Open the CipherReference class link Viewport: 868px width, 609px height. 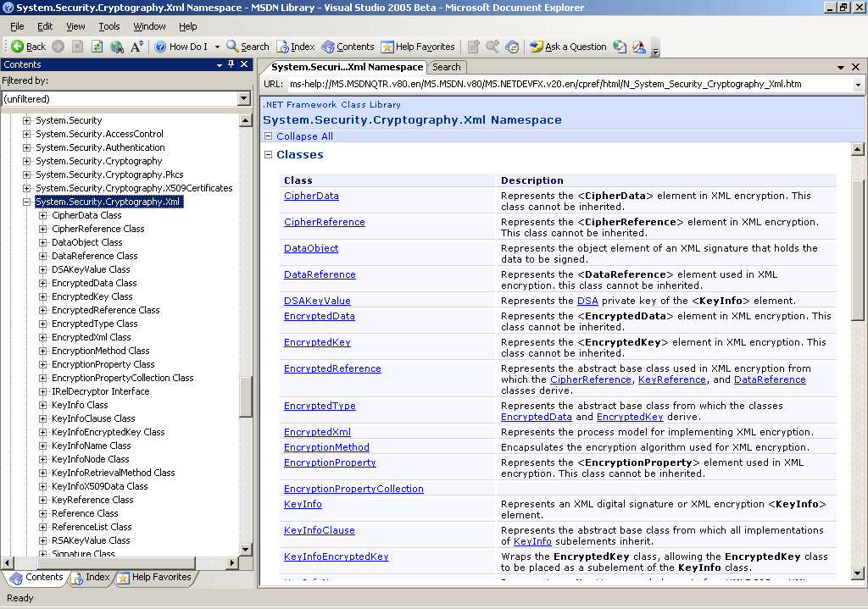[325, 222]
